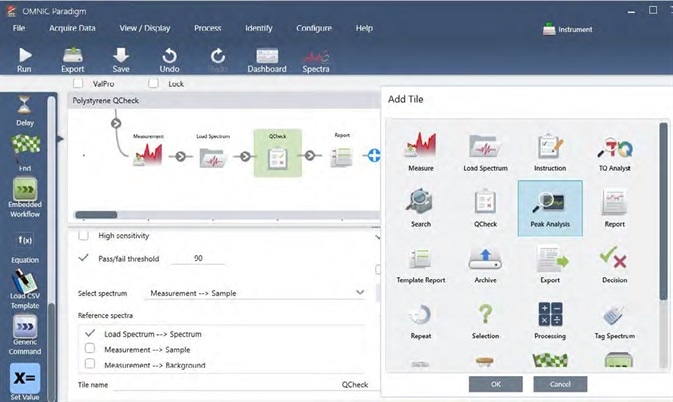Click the Spectra toolbar icon
Screen dimensions: 673x402
pos(316,59)
